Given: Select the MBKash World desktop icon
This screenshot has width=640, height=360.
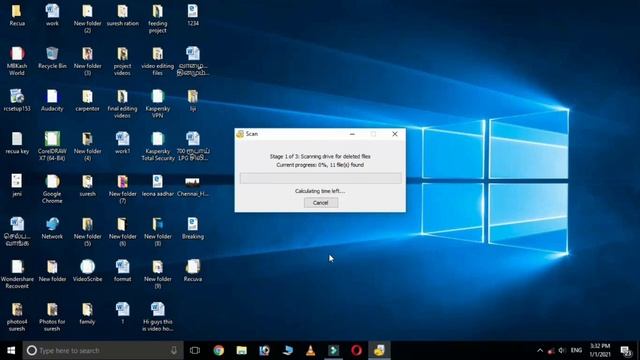Looking at the screenshot, I should 17,61.
